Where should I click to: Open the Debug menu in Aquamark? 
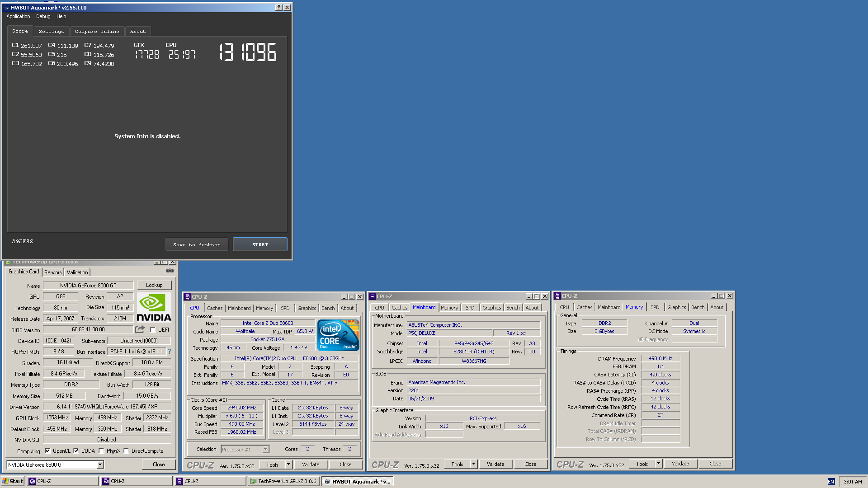(x=43, y=16)
